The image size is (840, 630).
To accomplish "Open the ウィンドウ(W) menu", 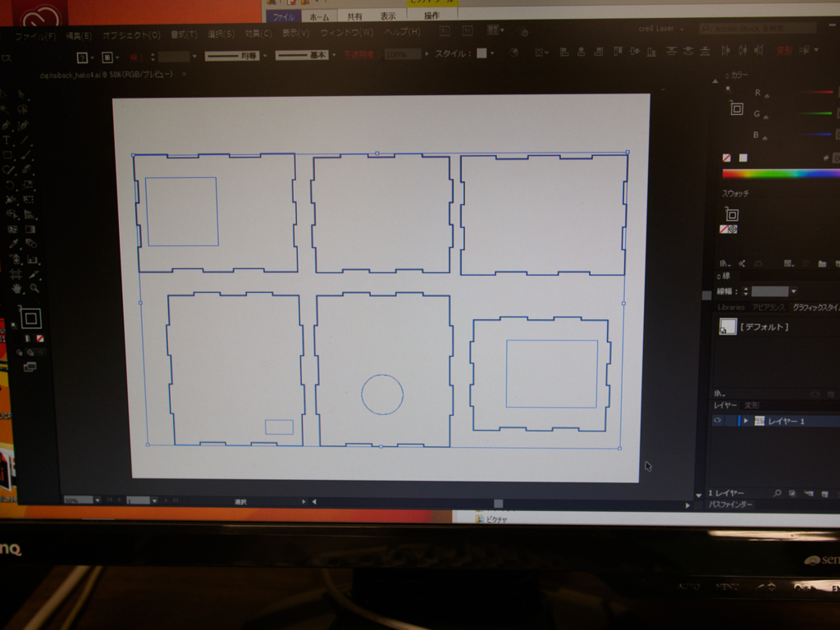I will [347, 33].
